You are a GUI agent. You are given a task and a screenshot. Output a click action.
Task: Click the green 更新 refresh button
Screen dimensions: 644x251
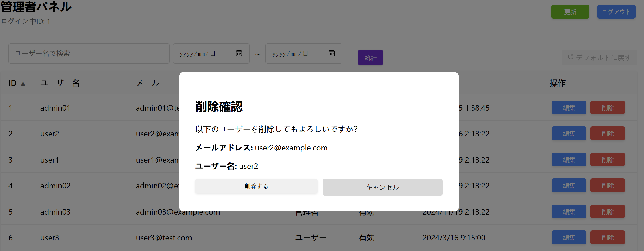(570, 12)
